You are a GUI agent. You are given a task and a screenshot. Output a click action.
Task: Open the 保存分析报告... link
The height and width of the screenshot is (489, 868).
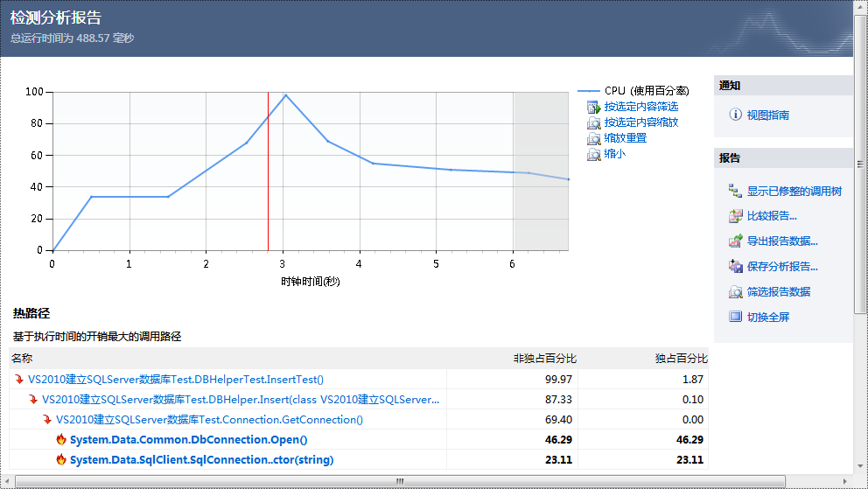[782, 267]
